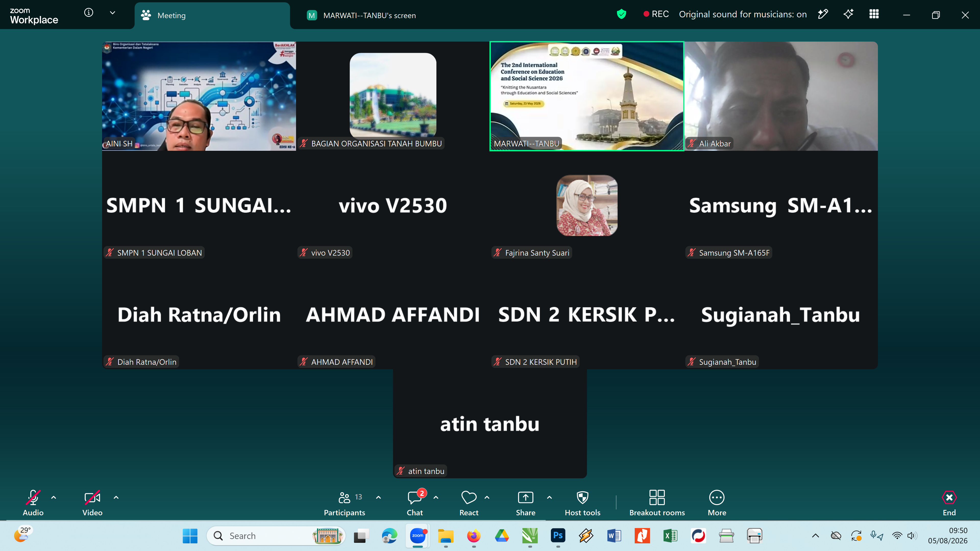Click the End meeting button
Viewport: 980px width, 551px height.
tap(949, 502)
